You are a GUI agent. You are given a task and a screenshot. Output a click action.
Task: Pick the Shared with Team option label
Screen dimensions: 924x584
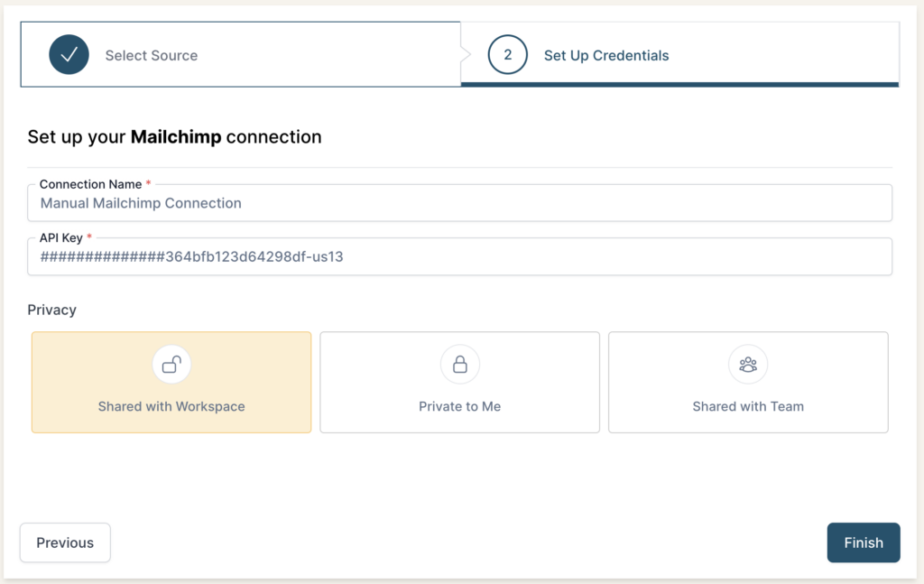tap(748, 406)
